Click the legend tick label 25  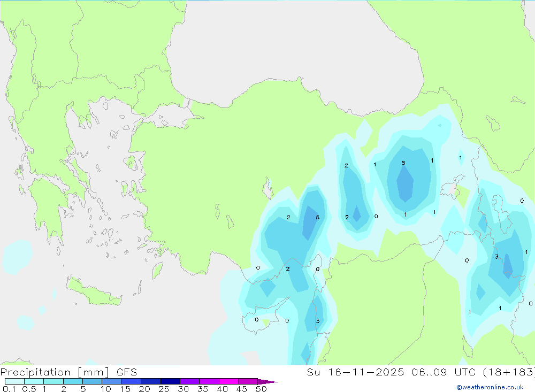[x=164, y=389]
